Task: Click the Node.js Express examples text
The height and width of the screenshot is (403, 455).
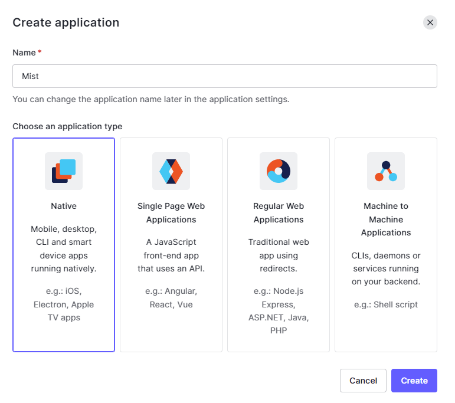Action: pos(278,311)
